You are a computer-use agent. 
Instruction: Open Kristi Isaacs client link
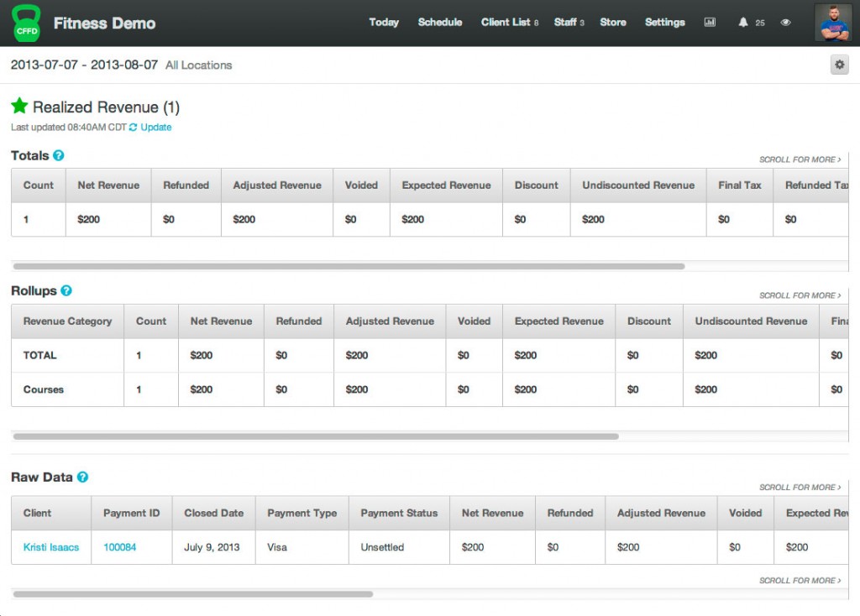coord(51,547)
